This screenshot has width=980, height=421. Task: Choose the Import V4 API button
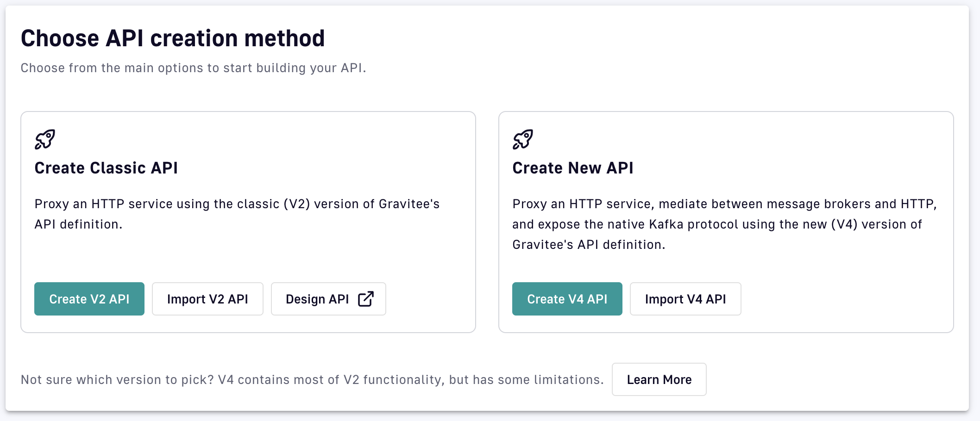pos(685,299)
